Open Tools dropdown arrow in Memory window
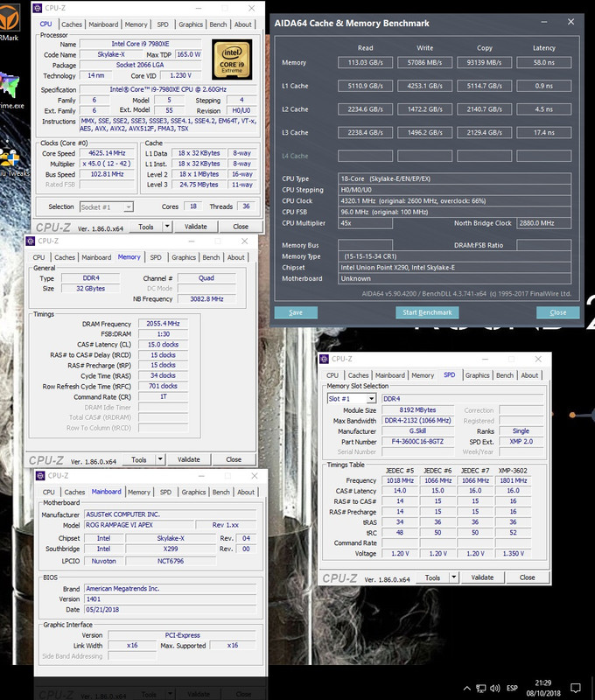This screenshot has width=595, height=700. pyautogui.click(x=160, y=459)
